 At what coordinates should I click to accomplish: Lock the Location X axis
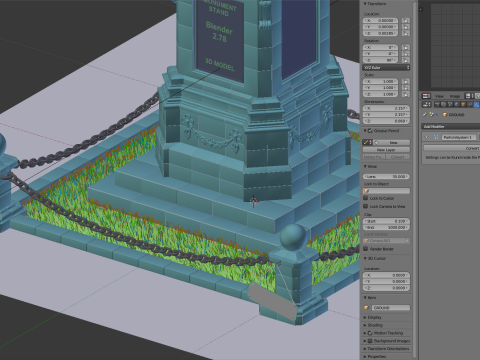[x=406, y=21]
